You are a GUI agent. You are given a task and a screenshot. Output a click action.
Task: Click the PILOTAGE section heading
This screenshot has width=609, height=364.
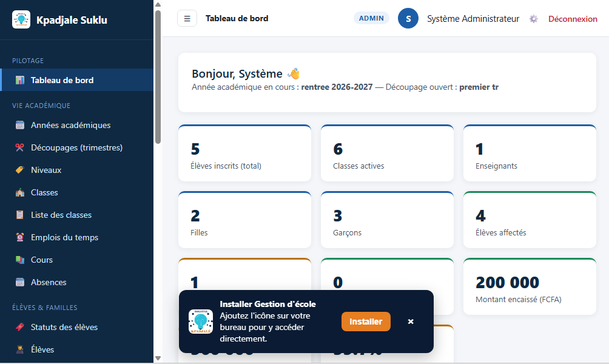point(28,61)
